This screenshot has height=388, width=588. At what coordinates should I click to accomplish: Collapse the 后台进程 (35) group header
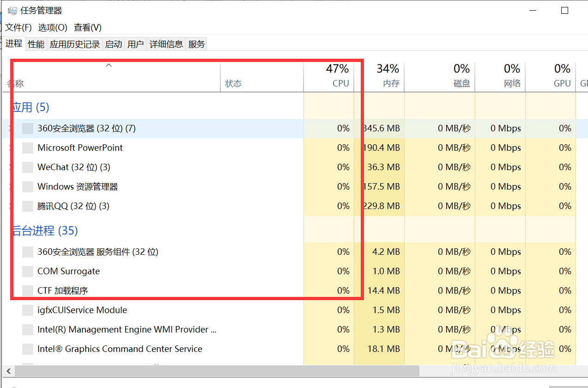point(44,230)
